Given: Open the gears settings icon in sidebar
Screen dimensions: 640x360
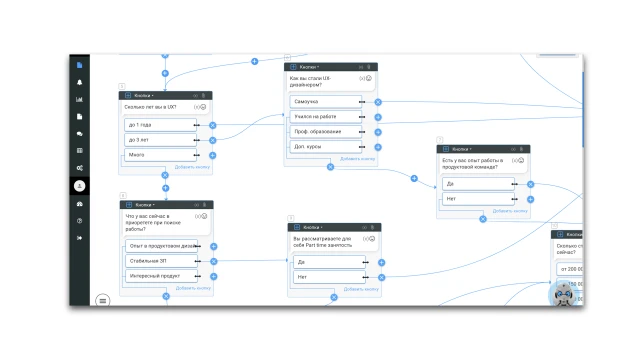Looking at the screenshot, I should click(80, 168).
